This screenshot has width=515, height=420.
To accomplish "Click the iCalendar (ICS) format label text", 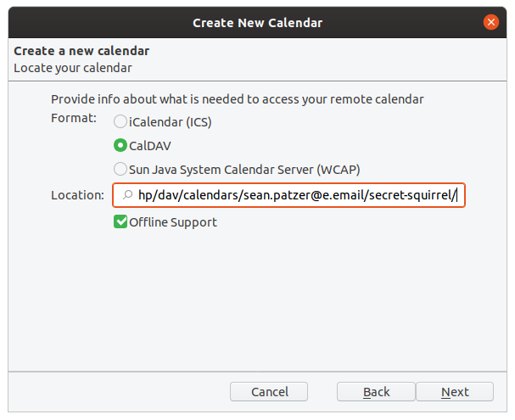I will (x=171, y=122).
